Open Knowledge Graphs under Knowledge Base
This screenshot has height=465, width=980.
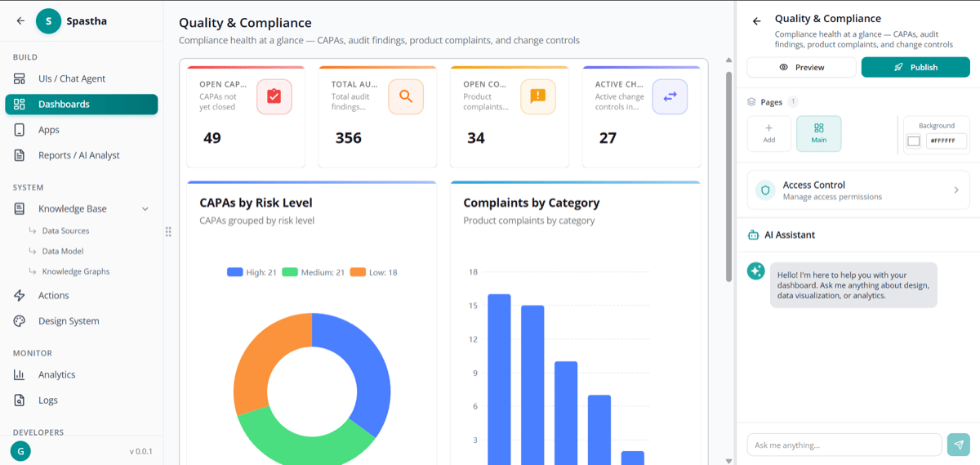[75, 271]
